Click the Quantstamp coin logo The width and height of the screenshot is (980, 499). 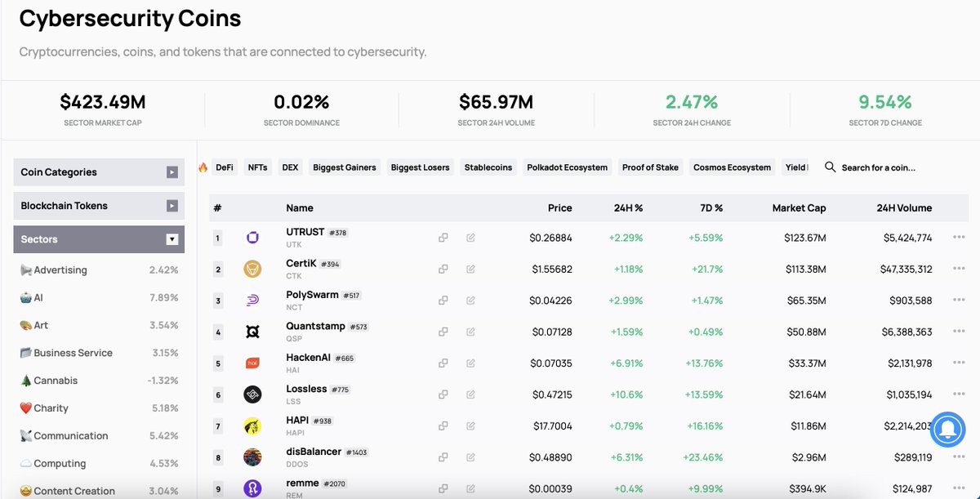(x=252, y=332)
